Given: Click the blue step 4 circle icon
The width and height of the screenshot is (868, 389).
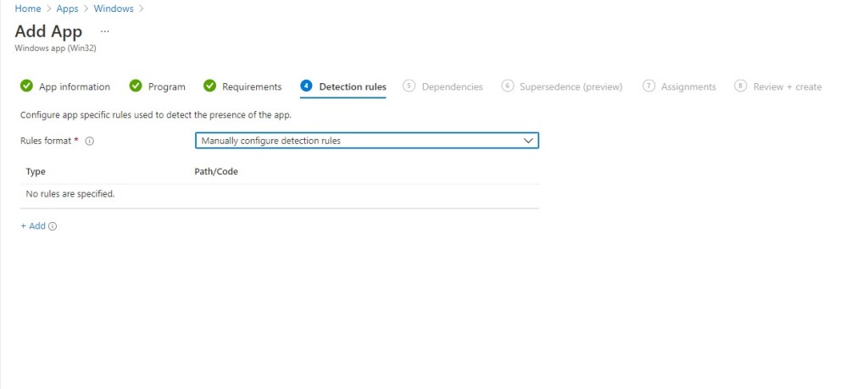Looking at the screenshot, I should tap(306, 86).
